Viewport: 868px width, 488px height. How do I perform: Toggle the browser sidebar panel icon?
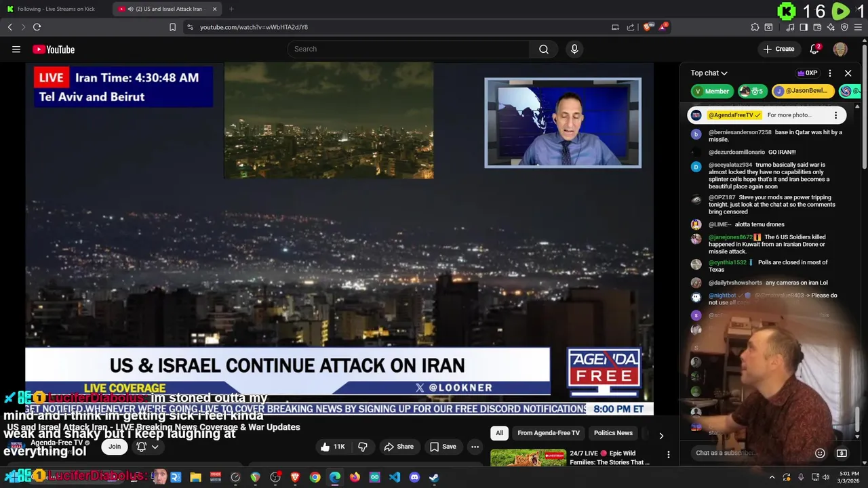click(804, 27)
